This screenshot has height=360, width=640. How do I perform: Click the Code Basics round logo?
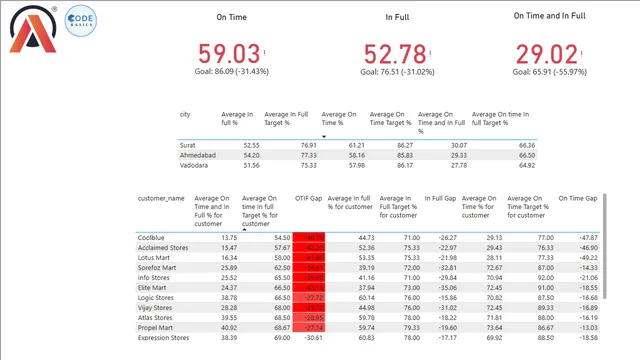click(x=81, y=20)
